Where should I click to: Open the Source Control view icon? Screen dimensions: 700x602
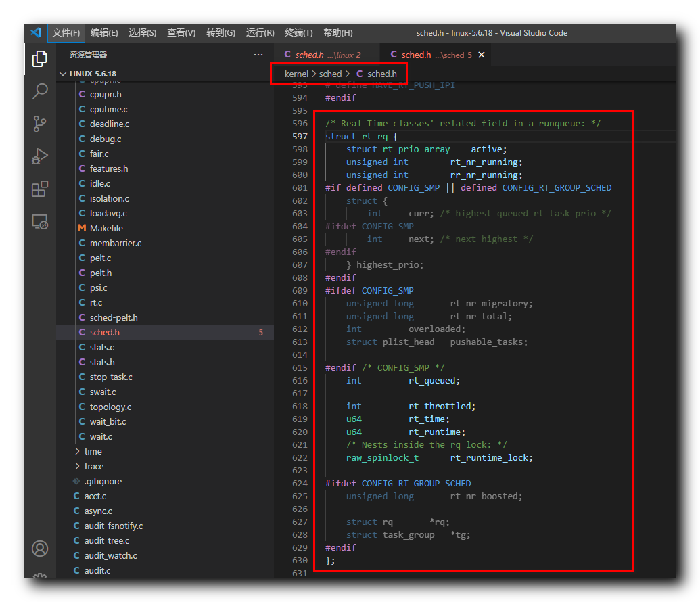pyautogui.click(x=40, y=124)
